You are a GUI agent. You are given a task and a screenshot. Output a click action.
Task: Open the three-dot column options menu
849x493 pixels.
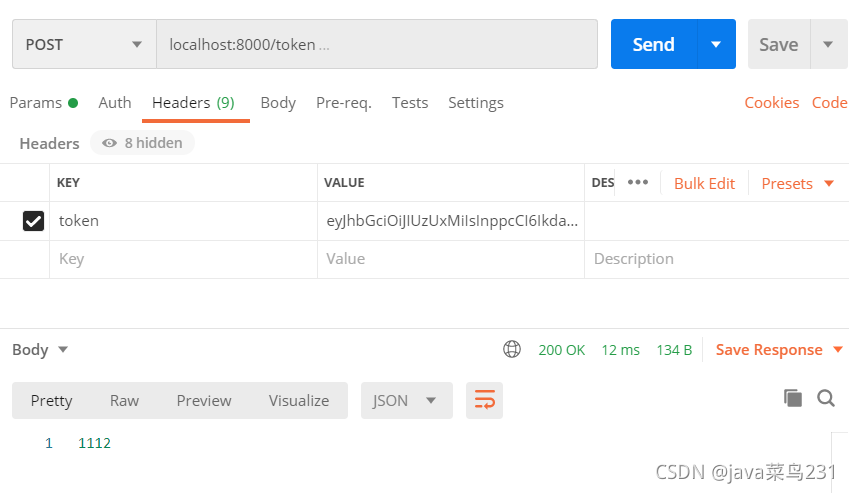coord(638,182)
